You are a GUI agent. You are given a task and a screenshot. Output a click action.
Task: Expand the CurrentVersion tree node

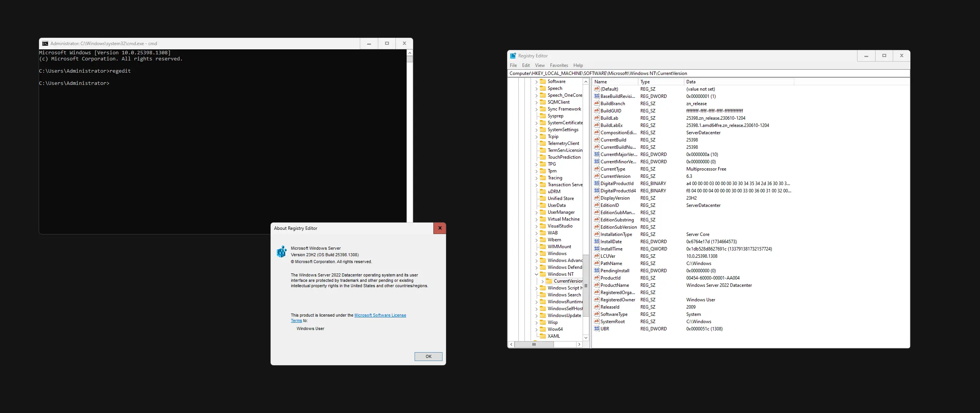coord(542,281)
